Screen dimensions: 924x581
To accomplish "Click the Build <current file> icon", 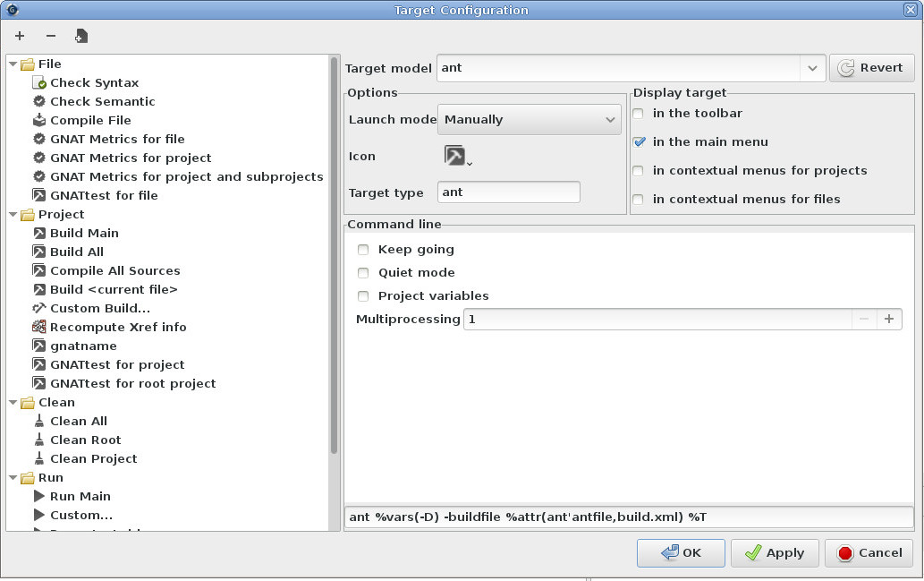I will coord(38,290).
